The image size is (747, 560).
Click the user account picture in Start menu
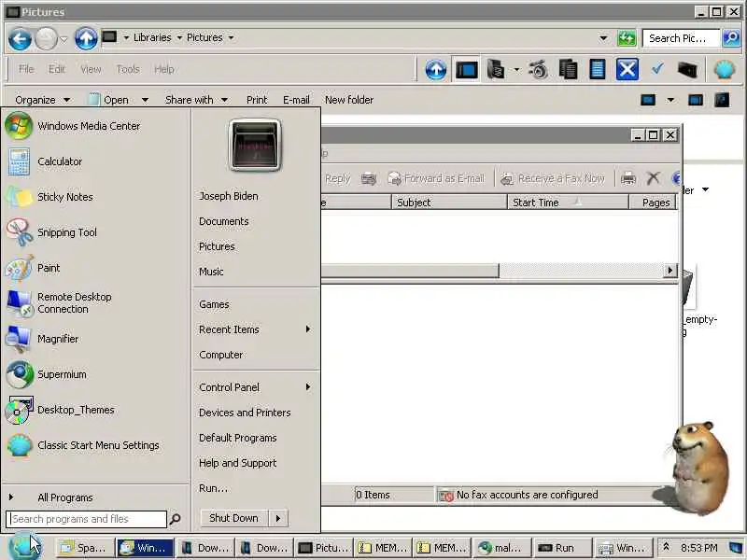pyautogui.click(x=255, y=145)
